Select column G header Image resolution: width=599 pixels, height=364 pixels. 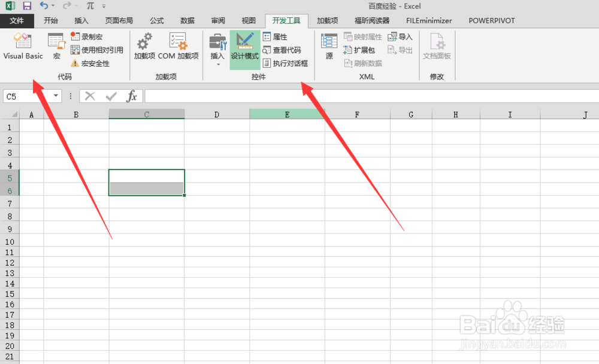point(411,114)
